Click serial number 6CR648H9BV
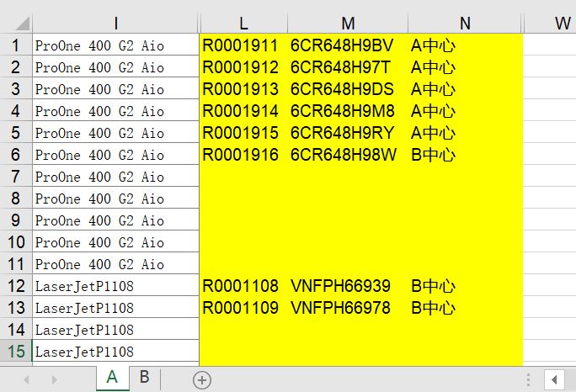Image resolution: width=576 pixels, height=392 pixels. pyautogui.click(x=342, y=45)
